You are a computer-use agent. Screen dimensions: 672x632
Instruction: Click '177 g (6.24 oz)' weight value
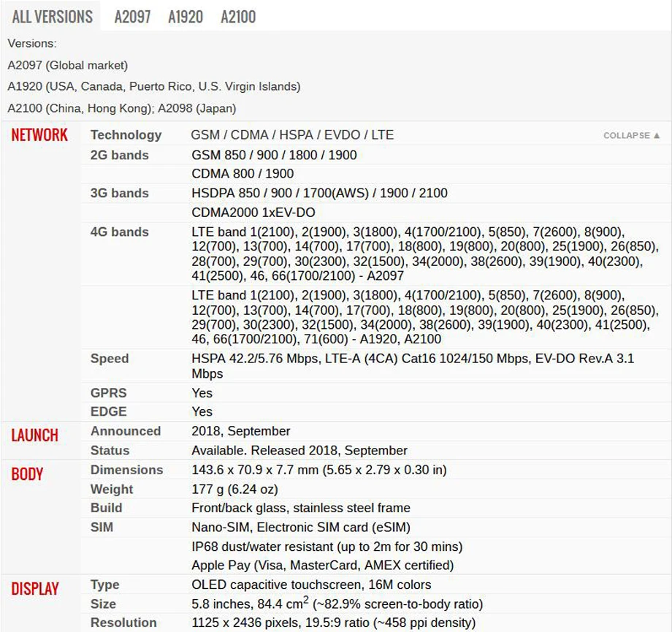point(234,490)
